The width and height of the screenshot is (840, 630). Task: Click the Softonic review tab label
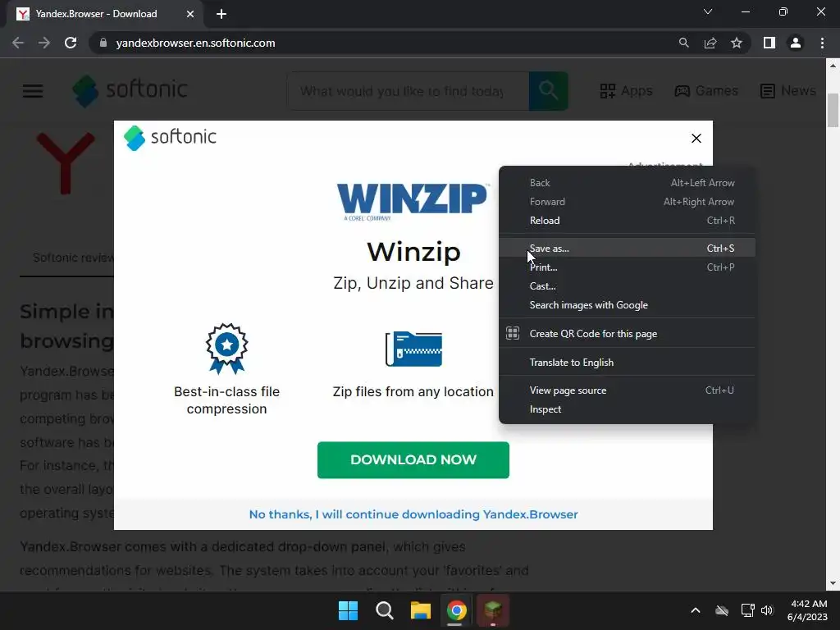coord(73,258)
